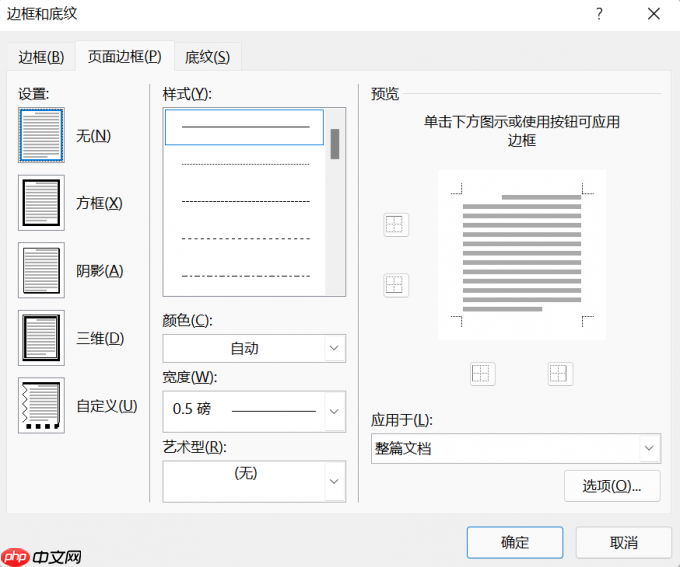The width and height of the screenshot is (680, 567).
Task: Toggle the right border button below preview
Action: [560, 374]
